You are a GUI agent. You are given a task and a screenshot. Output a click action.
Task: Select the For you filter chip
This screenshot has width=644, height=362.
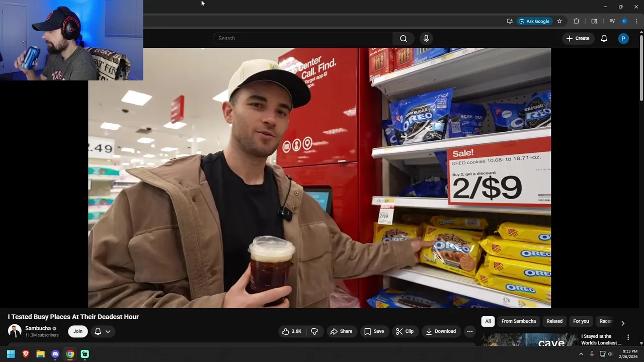581,321
